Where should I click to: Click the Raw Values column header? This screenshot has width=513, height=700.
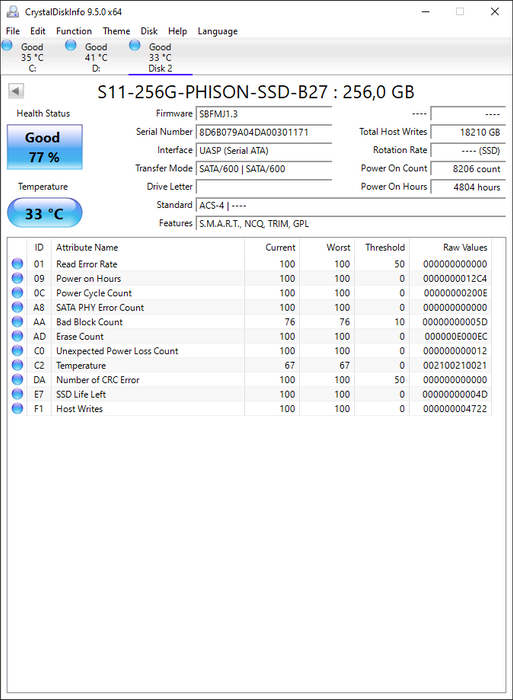[450, 247]
